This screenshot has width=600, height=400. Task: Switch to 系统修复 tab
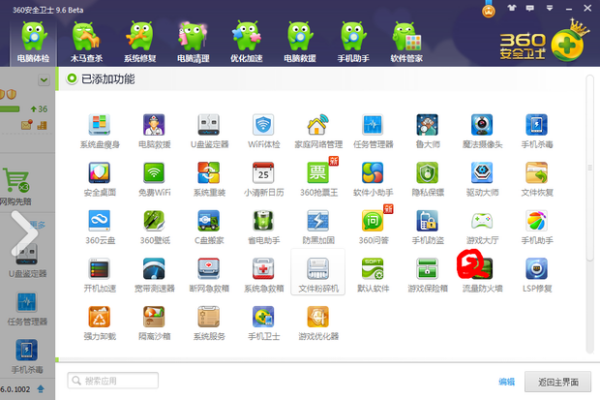[x=140, y=42]
